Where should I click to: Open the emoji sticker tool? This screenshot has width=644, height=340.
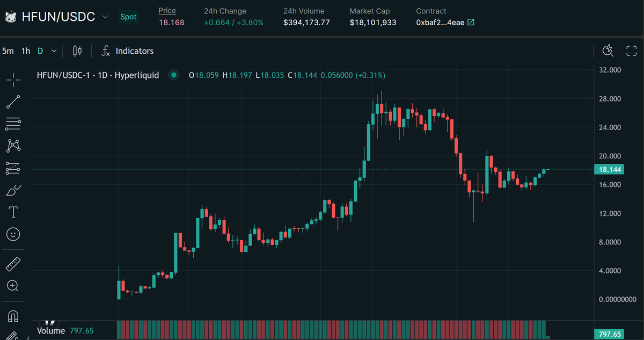coord(13,234)
